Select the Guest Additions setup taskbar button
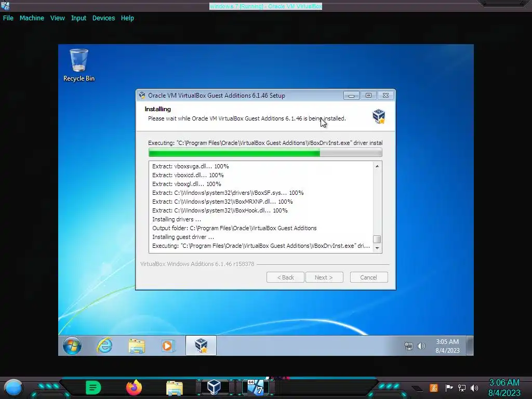532x399 pixels. click(x=201, y=345)
